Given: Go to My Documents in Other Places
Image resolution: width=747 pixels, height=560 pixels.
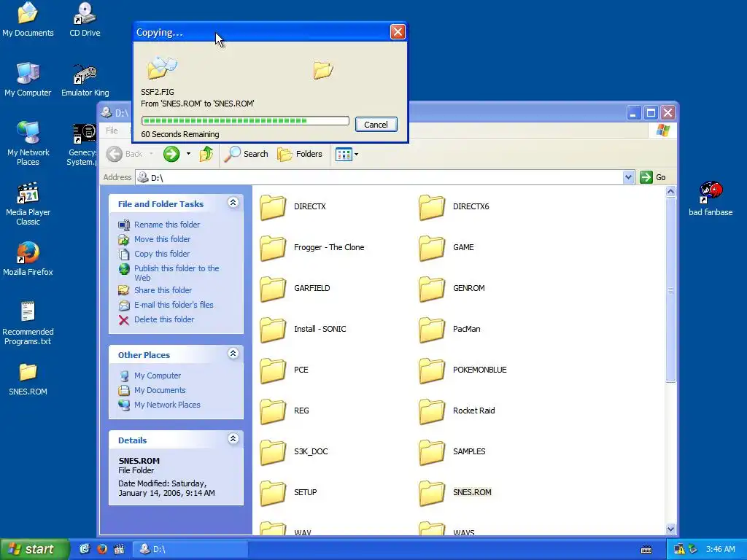Looking at the screenshot, I should click(x=152, y=391).
